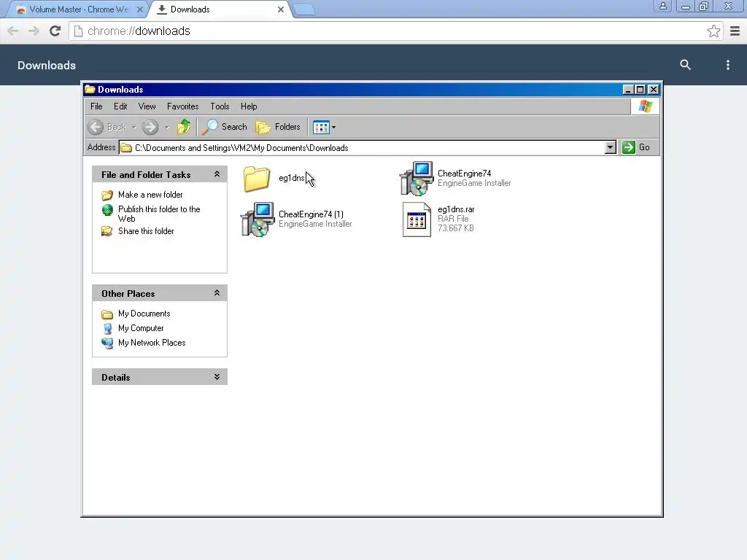Open the Address bar dropdown arrow
Image resolution: width=747 pixels, height=560 pixels.
pos(611,147)
